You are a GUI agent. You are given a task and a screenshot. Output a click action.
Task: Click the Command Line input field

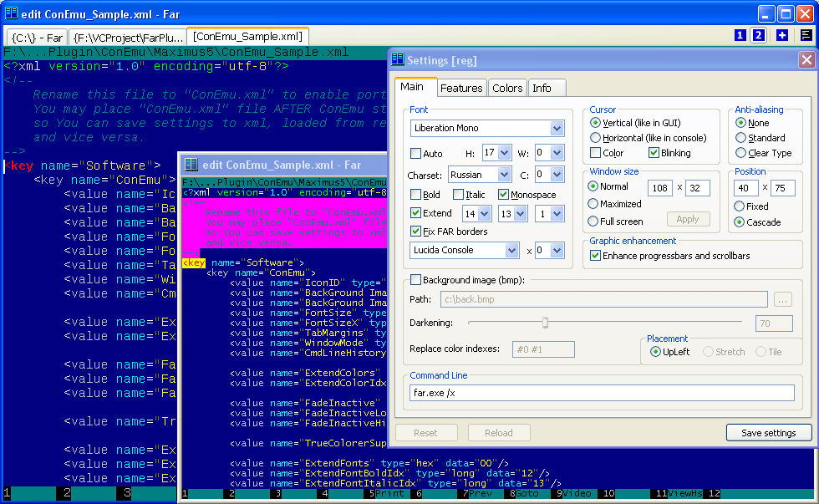point(602,393)
